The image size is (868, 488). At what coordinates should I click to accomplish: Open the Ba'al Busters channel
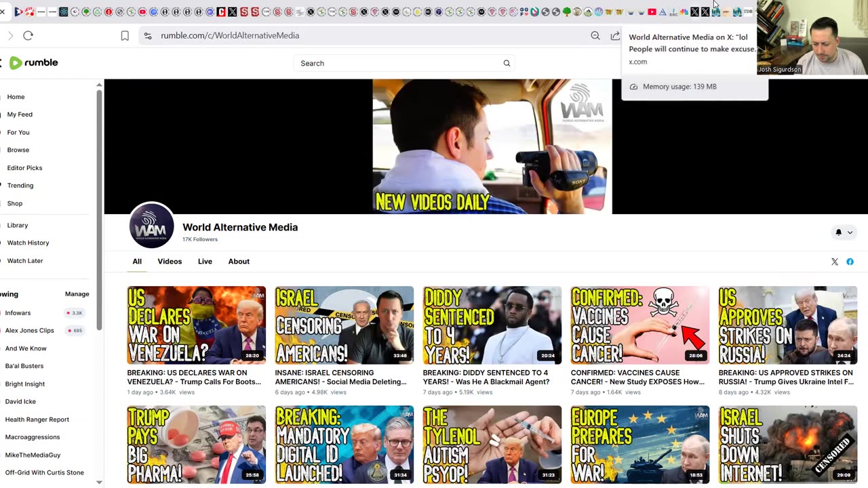(x=24, y=366)
